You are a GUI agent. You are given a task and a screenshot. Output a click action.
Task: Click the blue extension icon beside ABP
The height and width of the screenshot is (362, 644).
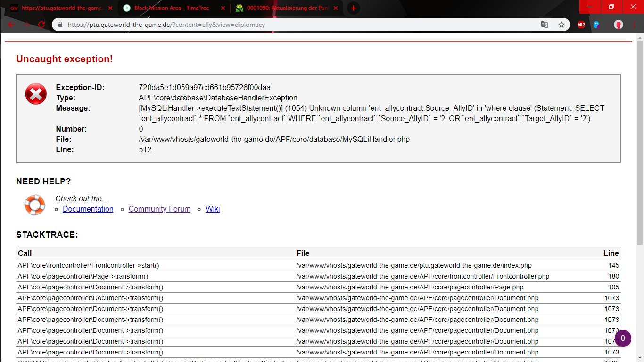click(596, 25)
